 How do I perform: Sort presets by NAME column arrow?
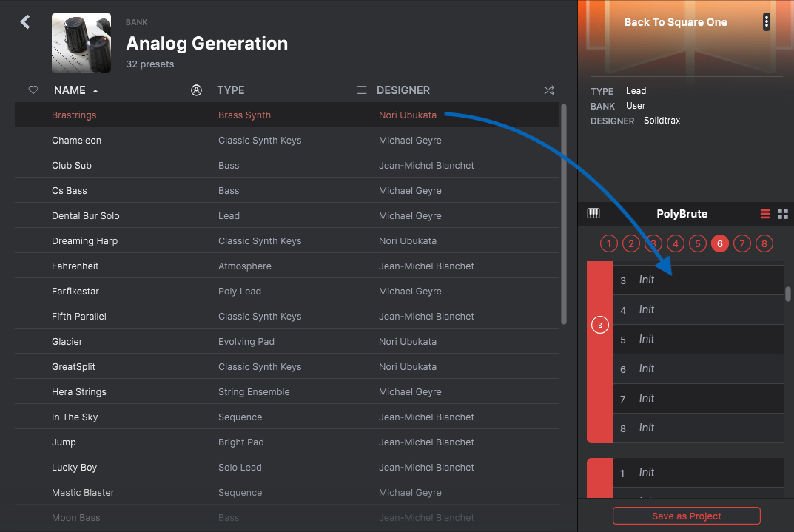[x=95, y=90]
